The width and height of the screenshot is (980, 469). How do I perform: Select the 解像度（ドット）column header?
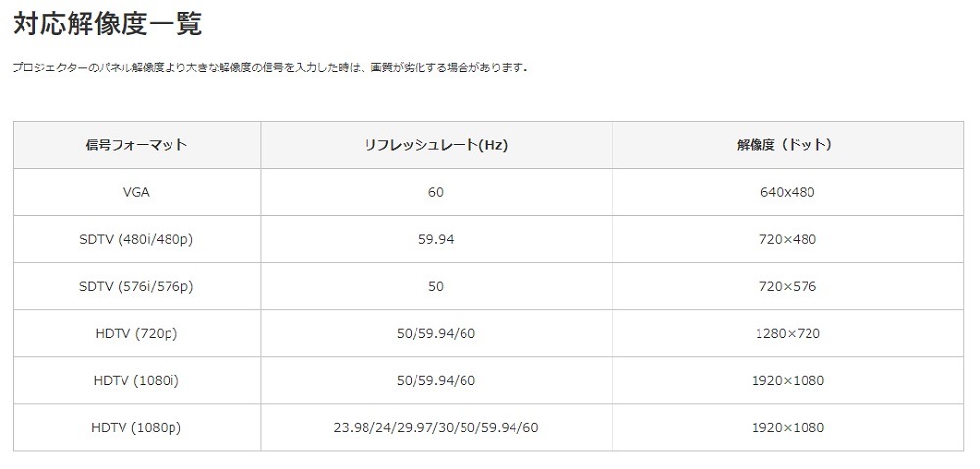tap(787, 145)
